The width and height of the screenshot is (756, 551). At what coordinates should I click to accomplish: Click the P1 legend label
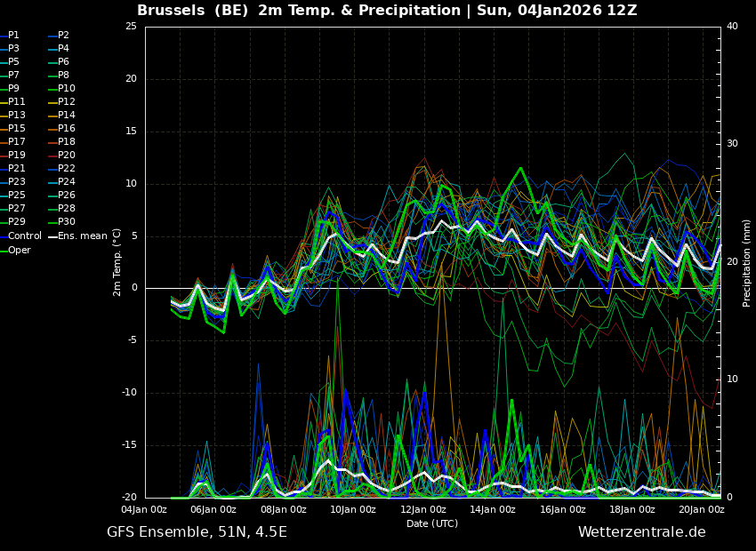coord(13,36)
